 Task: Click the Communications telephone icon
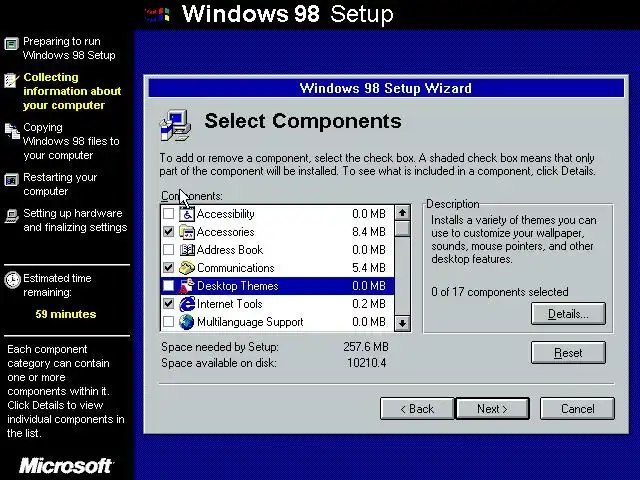[x=187, y=268]
